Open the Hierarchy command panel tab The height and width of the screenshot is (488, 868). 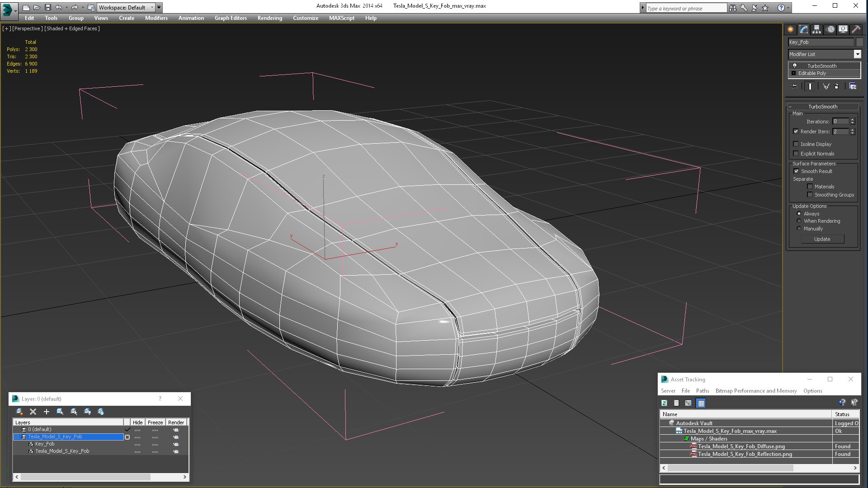pyautogui.click(x=816, y=29)
